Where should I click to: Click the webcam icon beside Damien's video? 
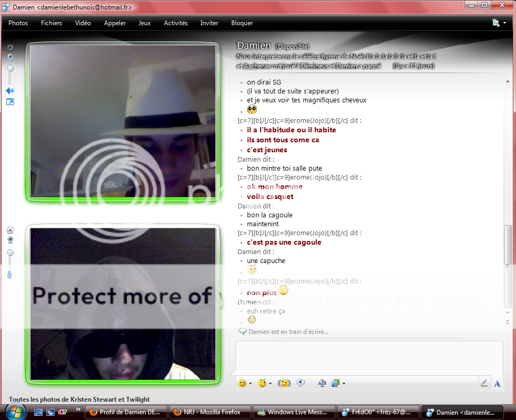coord(10,57)
